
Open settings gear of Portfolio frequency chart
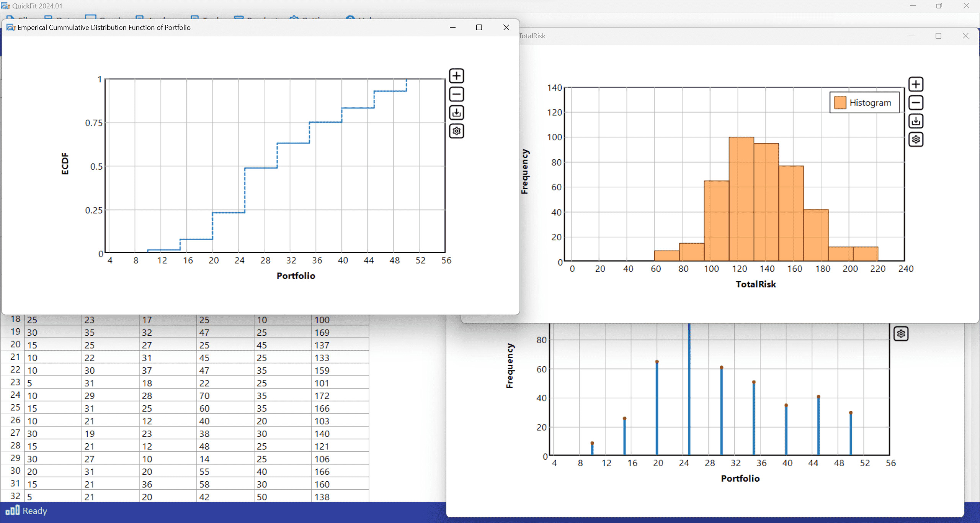pyautogui.click(x=901, y=334)
